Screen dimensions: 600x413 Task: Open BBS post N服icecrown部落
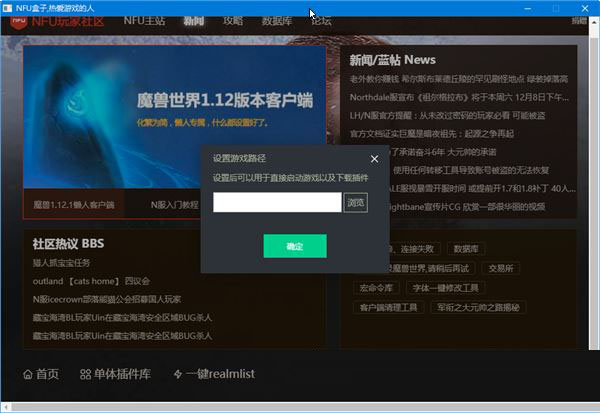[107, 299]
